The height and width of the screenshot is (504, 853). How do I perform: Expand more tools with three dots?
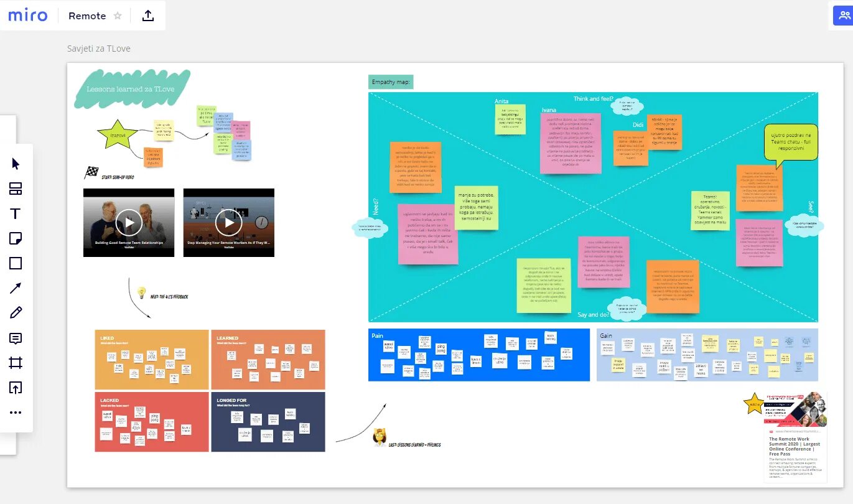(x=16, y=413)
